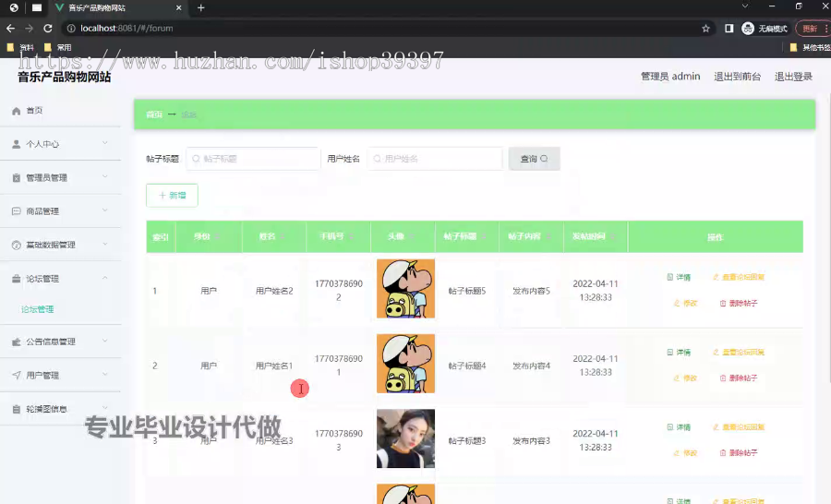Expand the 公告信息管理 menu chevron
The height and width of the screenshot is (504, 831).
pos(105,341)
